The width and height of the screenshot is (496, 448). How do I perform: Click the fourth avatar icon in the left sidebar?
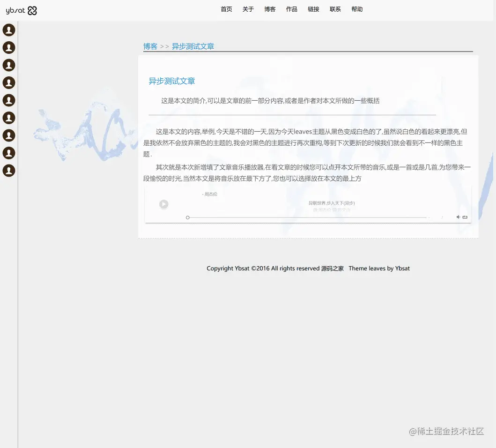pyautogui.click(x=9, y=82)
